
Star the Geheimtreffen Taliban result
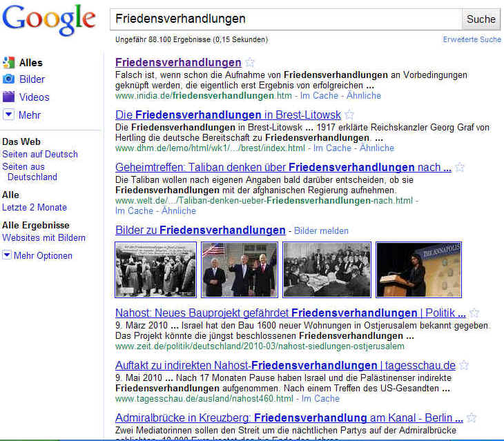[460, 167]
